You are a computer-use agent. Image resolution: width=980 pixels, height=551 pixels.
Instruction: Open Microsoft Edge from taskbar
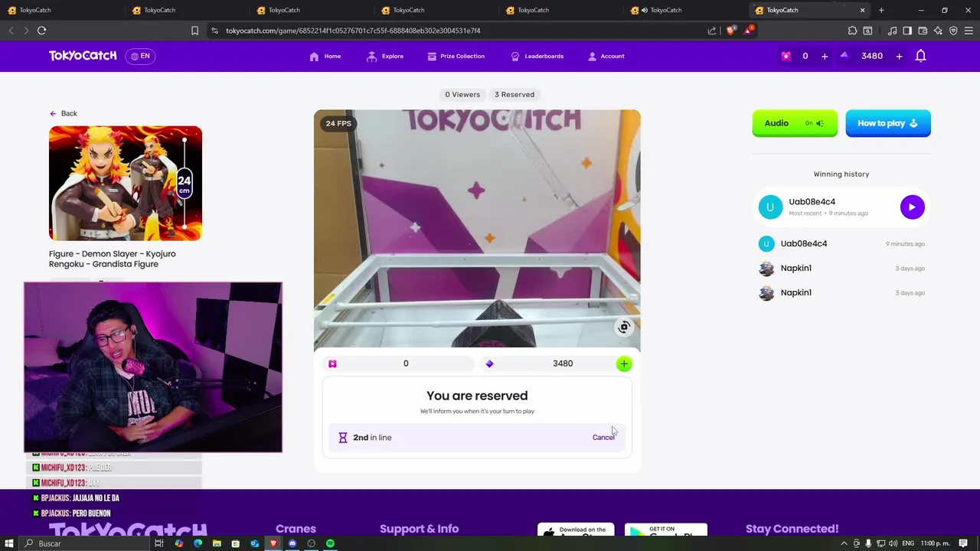(x=198, y=543)
